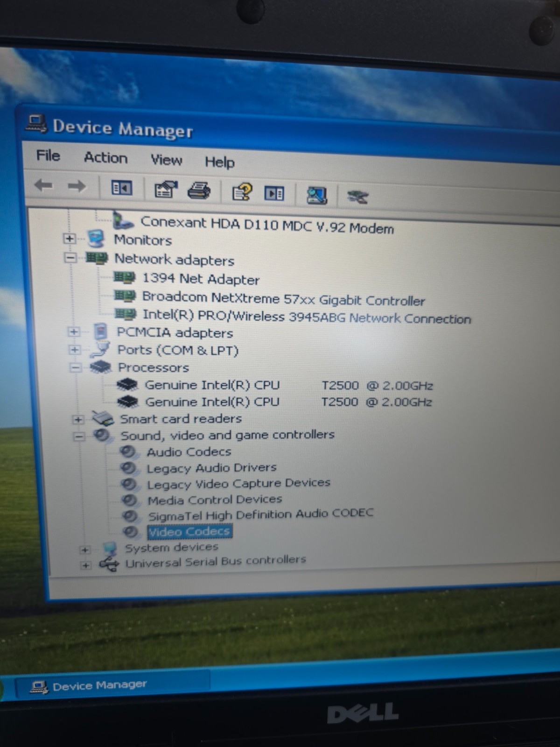Image resolution: width=560 pixels, height=747 pixels.
Task: Select SigmaTel High Definition Audio CODEC
Action: pos(261,514)
